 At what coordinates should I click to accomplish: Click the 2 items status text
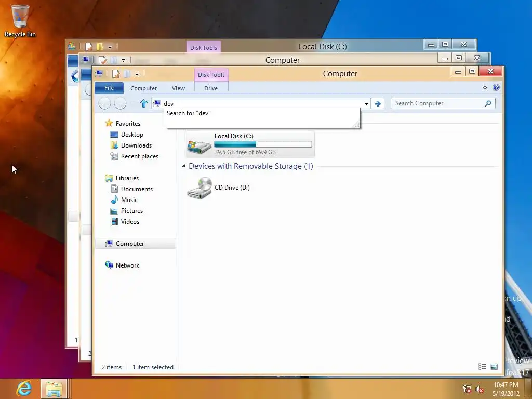pyautogui.click(x=112, y=367)
